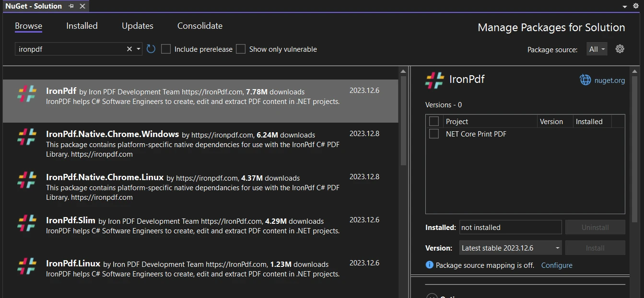Go to the Consolidate tab
The image size is (644, 298).
[x=200, y=26]
